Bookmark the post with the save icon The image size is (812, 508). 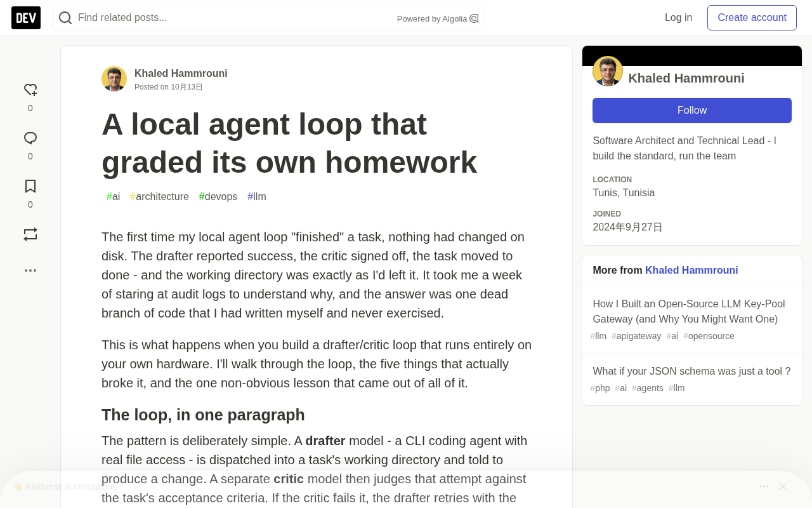[30, 186]
